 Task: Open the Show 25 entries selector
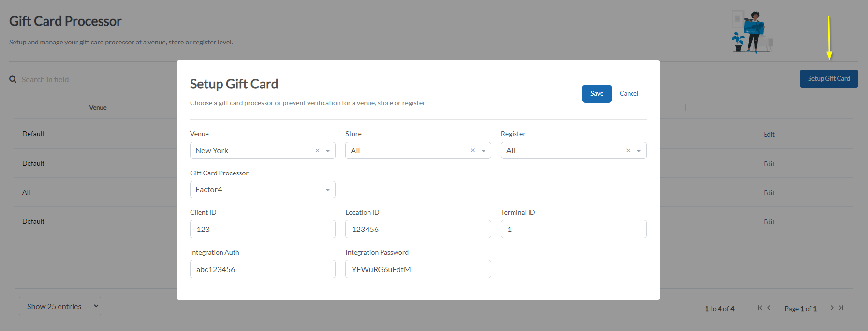(60, 306)
